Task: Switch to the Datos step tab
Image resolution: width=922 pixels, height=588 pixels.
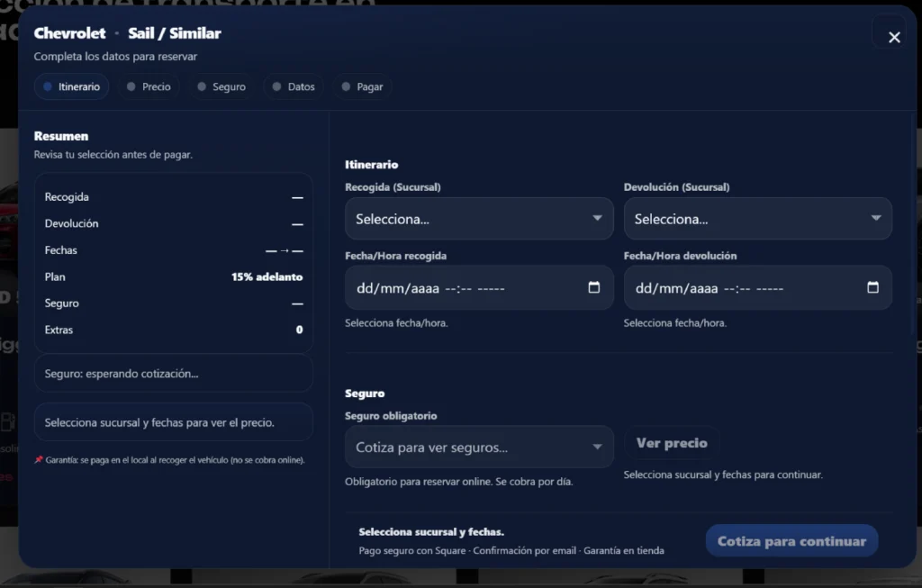Action: 294,87
